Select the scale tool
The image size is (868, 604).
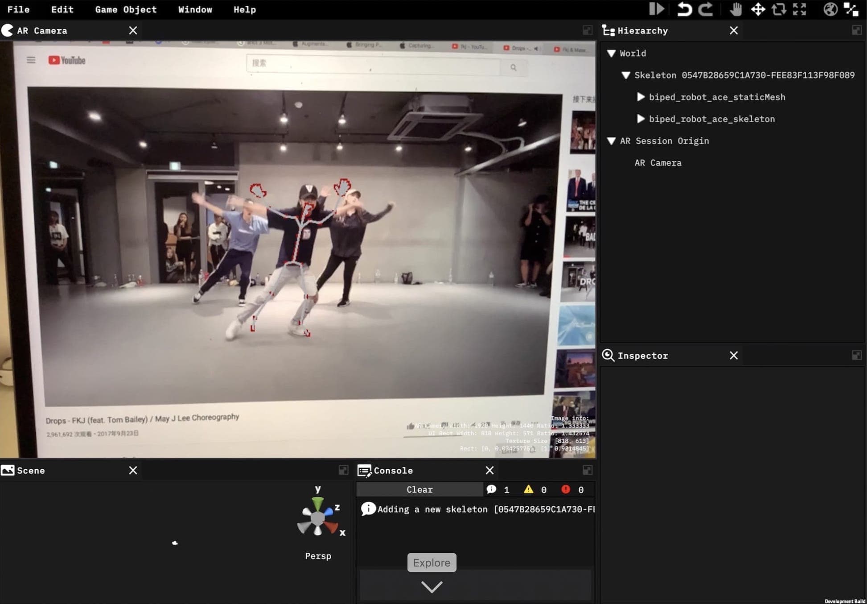click(x=800, y=9)
